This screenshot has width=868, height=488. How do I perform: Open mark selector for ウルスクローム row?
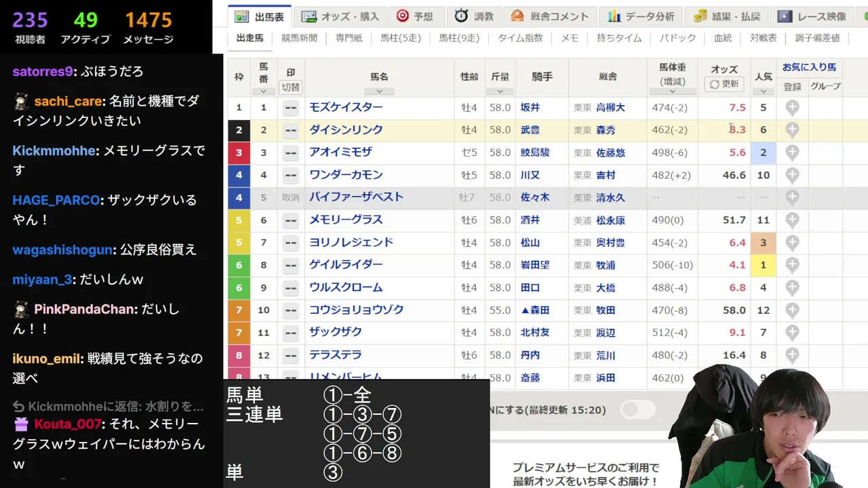291,287
